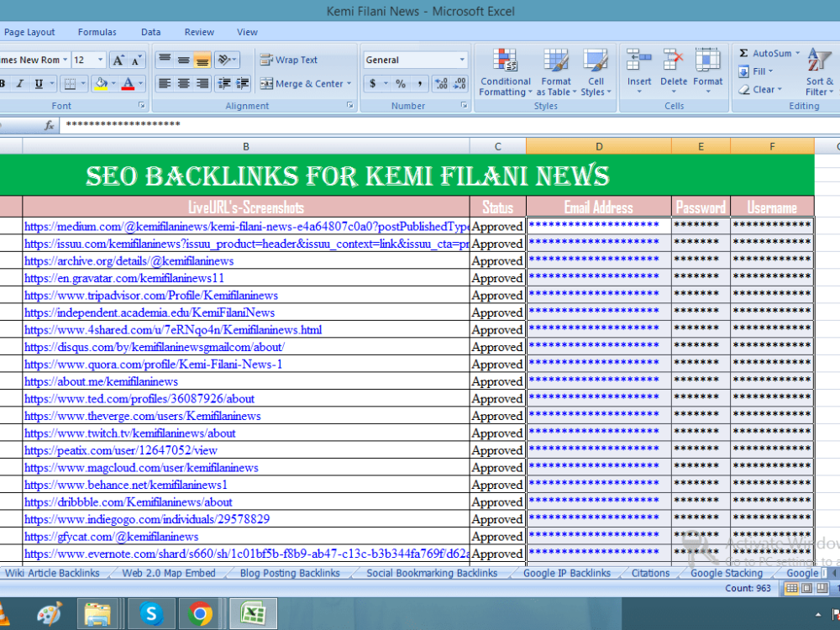
Task: Switch to Wiki Article Backlinks sheet
Action: click(x=52, y=573)
